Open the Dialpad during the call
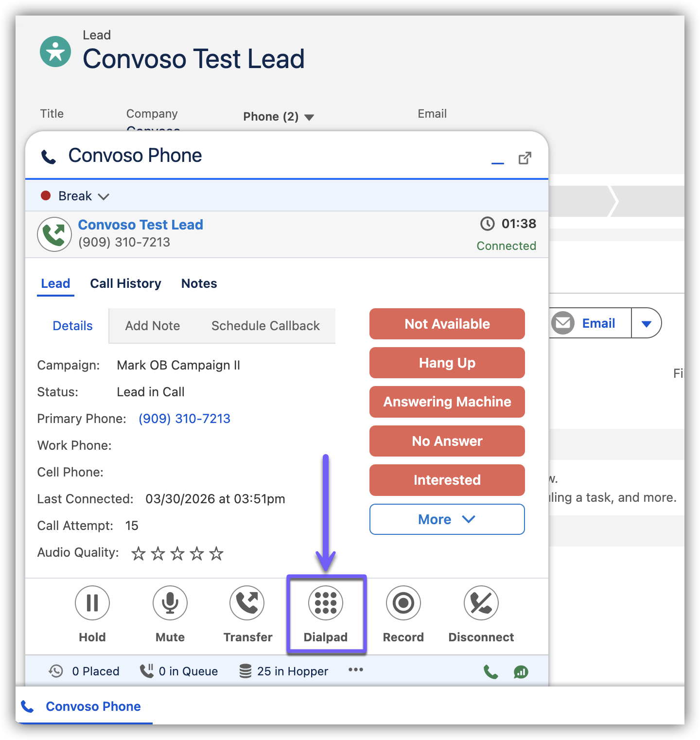The height and width of the screenshot is (740, 700). (325, 603)
